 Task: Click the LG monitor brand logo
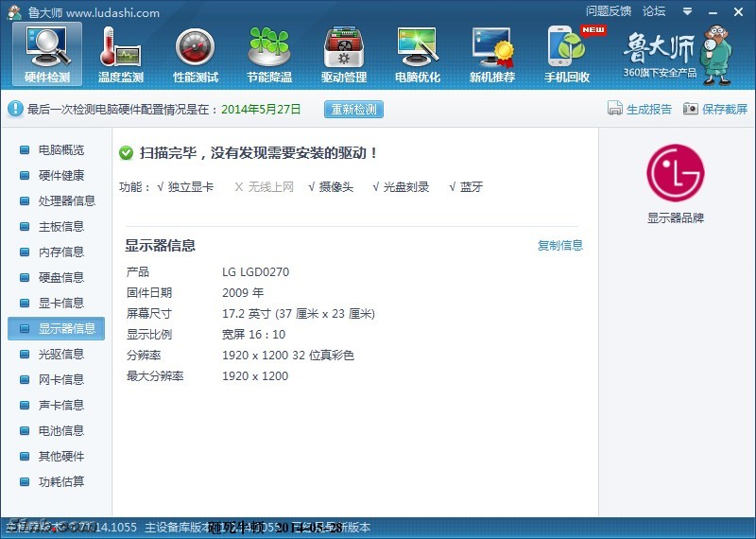[675, 172]
